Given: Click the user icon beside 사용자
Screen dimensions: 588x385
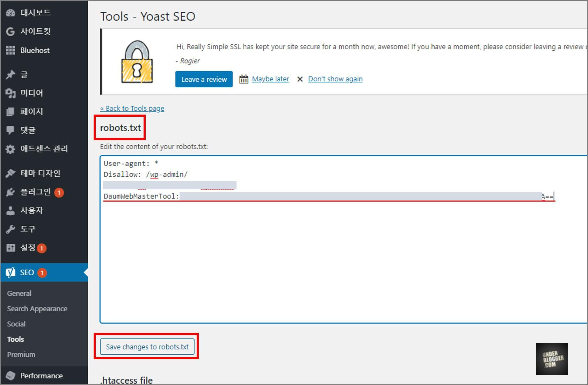Looking at the screenshot, I should (10, 211).
